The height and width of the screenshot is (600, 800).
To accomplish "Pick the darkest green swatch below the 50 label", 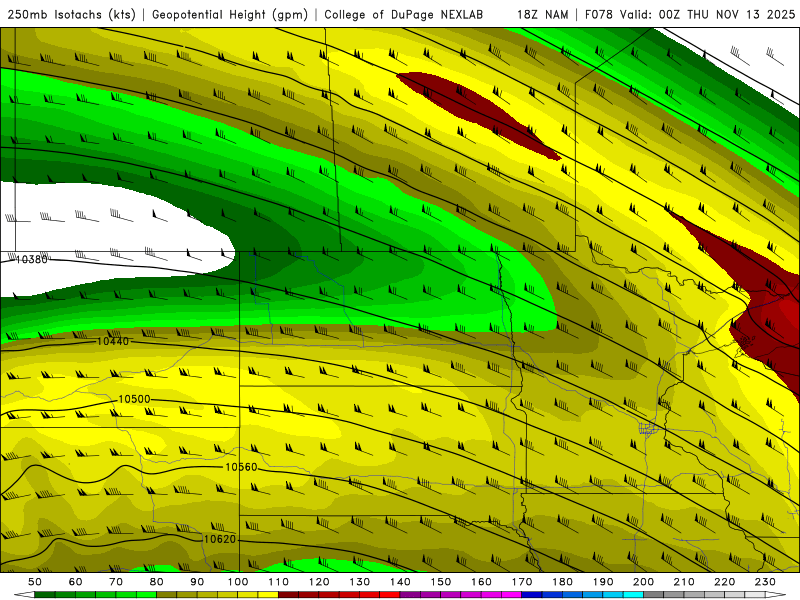I will (x=45, y=594).
